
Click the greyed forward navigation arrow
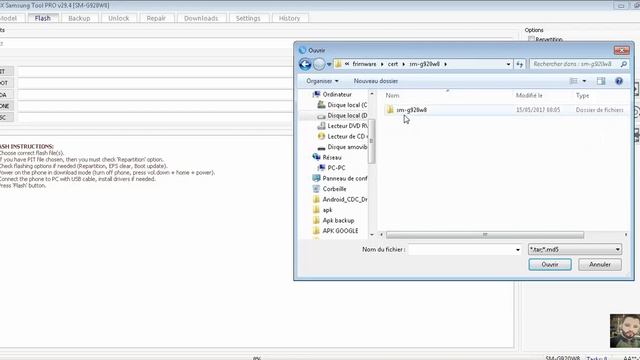(x=319, y=64)
